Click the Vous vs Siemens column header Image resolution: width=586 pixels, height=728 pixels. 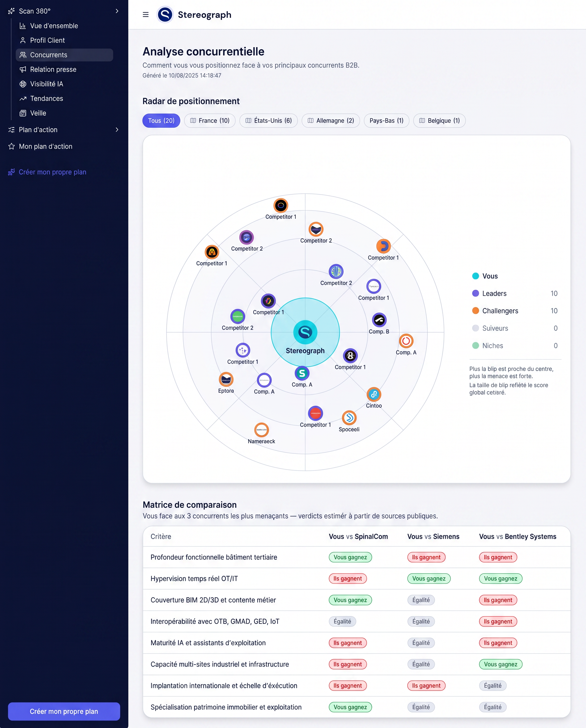433,537
